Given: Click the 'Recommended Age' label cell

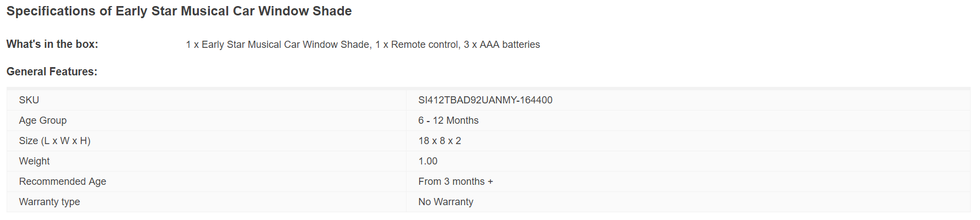Looking at the screenshot, I should pos(63,182).
